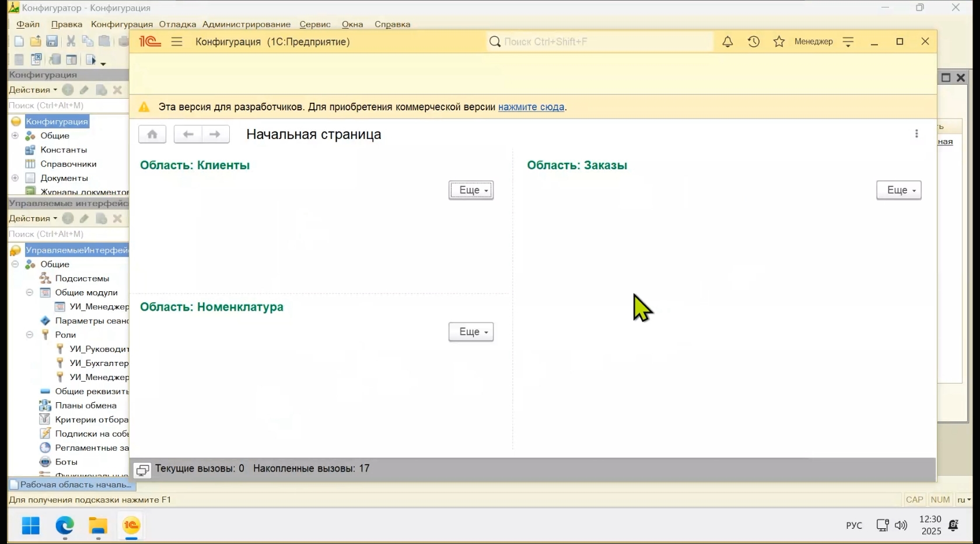Viewport: 980px width, 544px height.
Task: Select Подсистемы in the tree
Action: tap(82, 278)
